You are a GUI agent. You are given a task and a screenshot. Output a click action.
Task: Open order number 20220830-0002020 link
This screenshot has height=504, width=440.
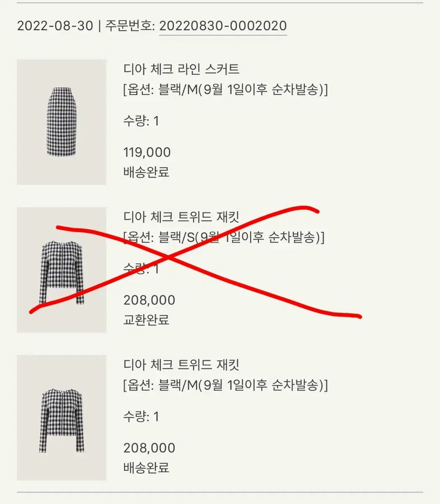click(223, 26)
